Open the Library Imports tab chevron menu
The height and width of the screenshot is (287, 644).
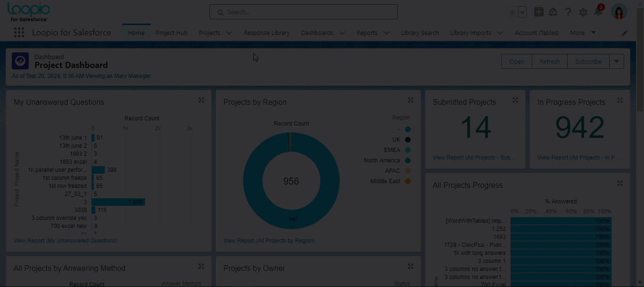pyautogui.click(x=500, y=33)
